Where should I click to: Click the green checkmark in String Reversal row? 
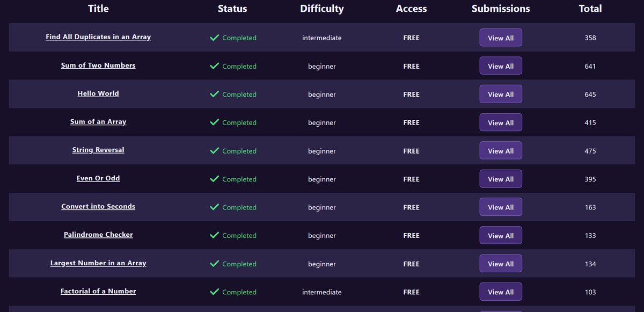click(x=214, y=150)
